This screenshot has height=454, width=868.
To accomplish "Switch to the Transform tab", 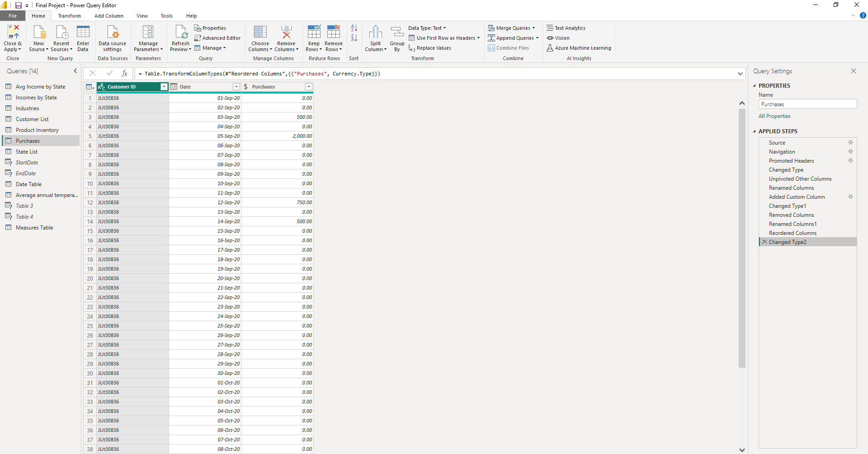I will tap(69, 16).
